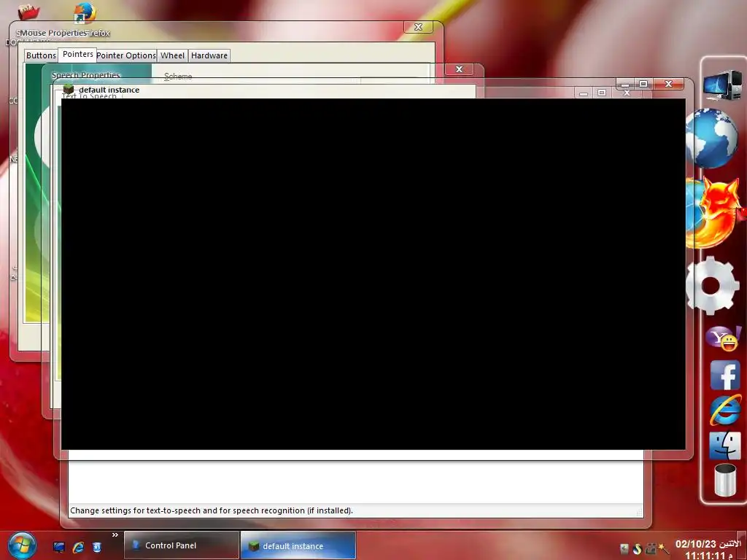Open Yahoo Messenger from the dock
Viewport: 747px width, 560px height.
723,338
